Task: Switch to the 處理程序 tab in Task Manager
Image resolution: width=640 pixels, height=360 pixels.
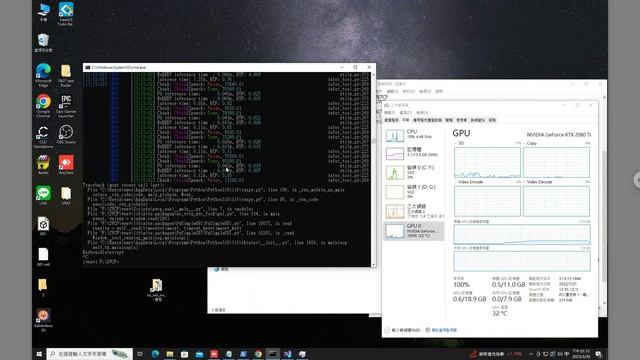Action: click(391, 120)
